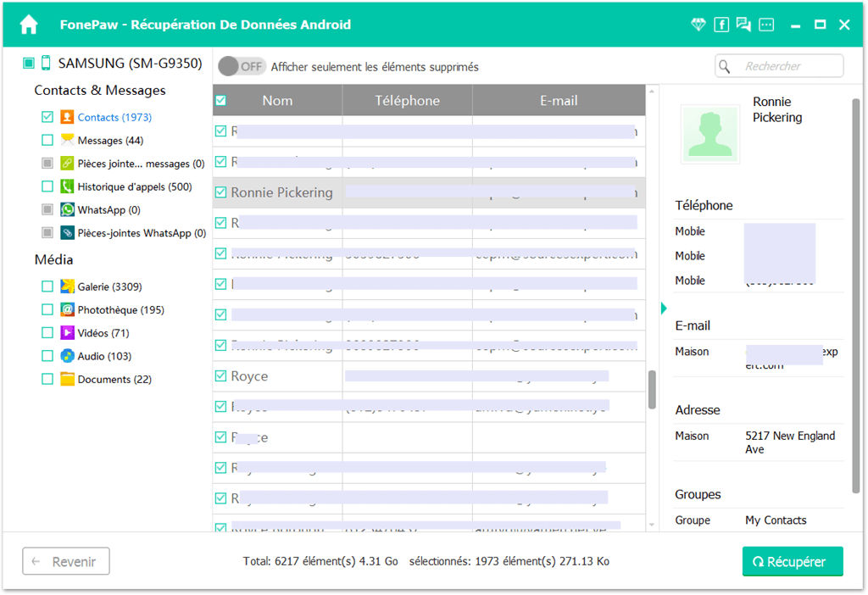
Task: Click inside the Rechercher search field
Action: coord(778,65)
